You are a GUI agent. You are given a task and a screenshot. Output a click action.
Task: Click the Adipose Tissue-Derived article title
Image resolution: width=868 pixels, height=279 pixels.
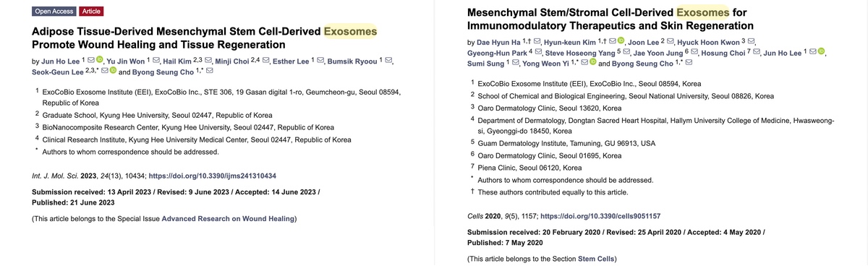click(x=205, y=38)
